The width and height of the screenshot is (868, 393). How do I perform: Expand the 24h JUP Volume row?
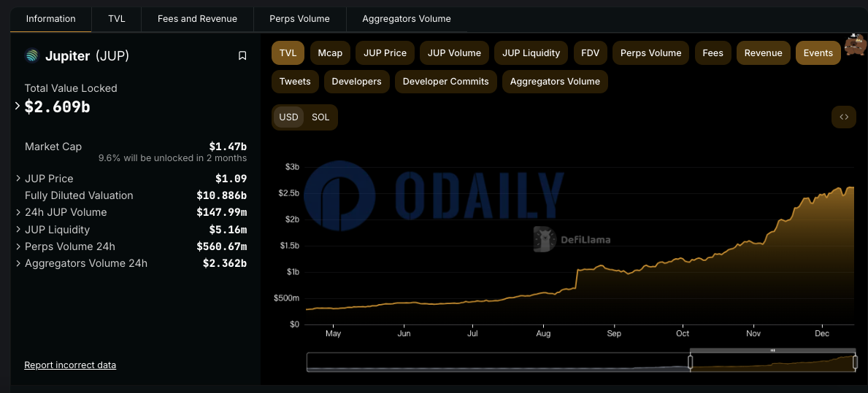pos(18,212)
